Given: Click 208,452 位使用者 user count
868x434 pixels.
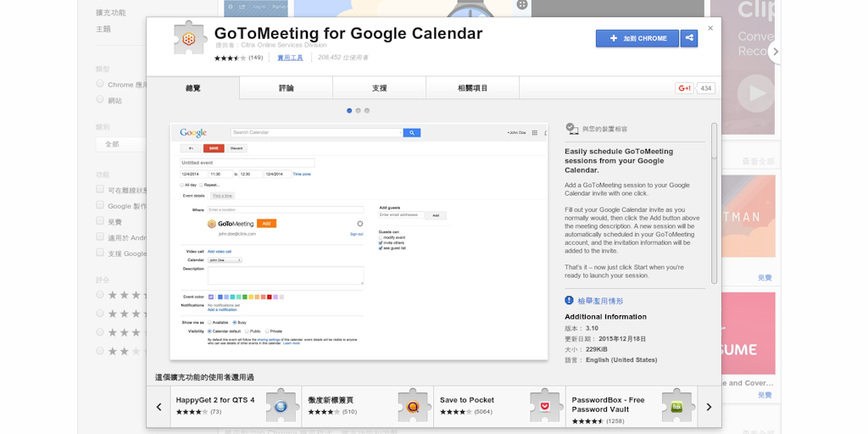Looking at the screenshot, I should pyautogui.click(x=342, y=58).
